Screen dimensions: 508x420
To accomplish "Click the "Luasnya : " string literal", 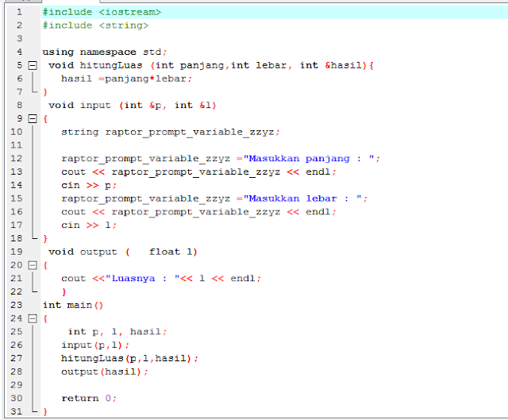I will [143, 279].
